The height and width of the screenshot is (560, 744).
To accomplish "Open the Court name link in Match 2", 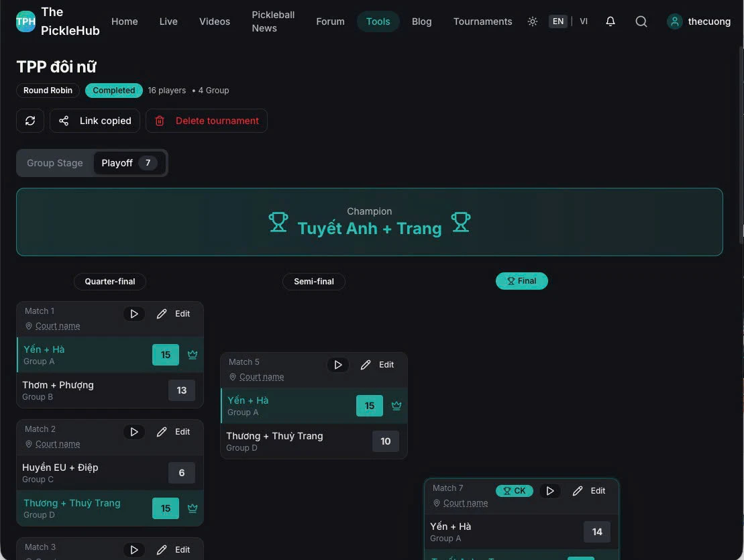I will click(58, 443).
